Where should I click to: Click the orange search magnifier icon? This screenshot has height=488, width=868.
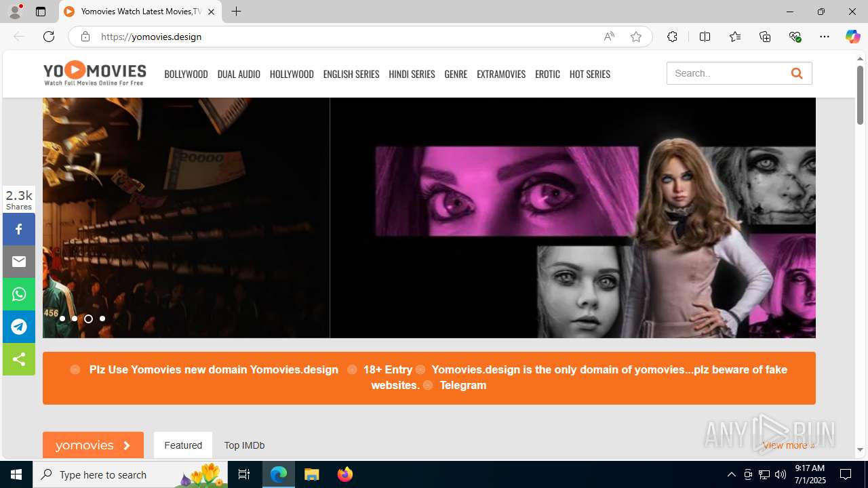[797, 73]
